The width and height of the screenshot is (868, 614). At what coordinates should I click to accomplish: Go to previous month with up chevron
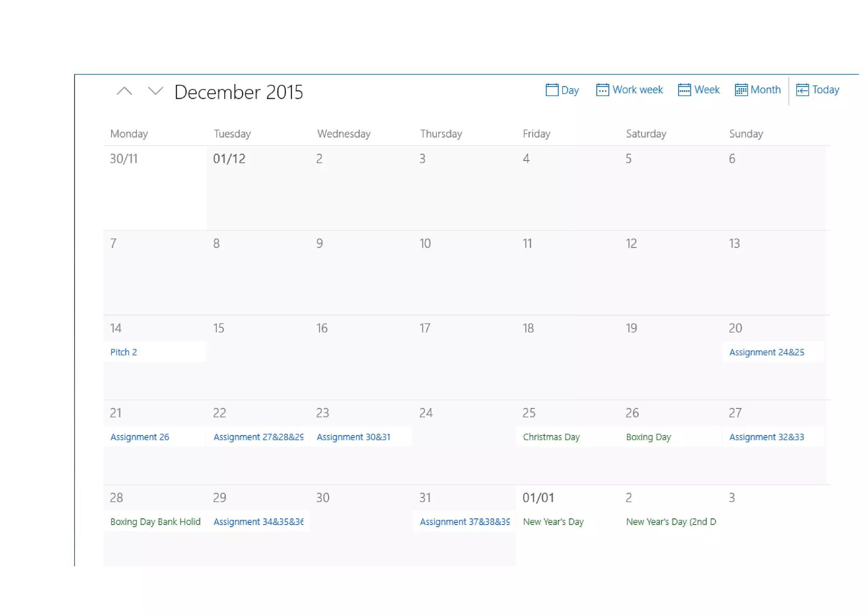point(124,91)
